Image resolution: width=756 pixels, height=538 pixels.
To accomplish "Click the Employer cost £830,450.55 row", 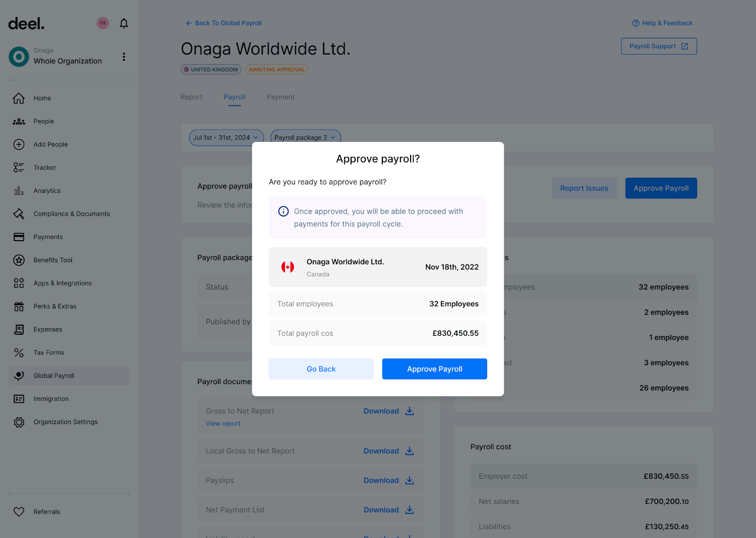I will coord(584,476).
